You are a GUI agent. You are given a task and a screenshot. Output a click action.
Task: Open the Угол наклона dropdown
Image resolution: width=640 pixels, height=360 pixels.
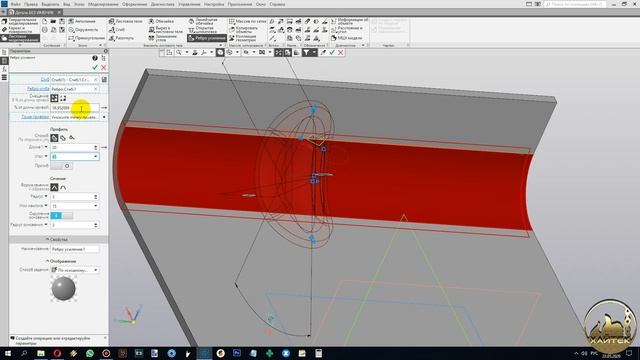click(x=96, y=206)
